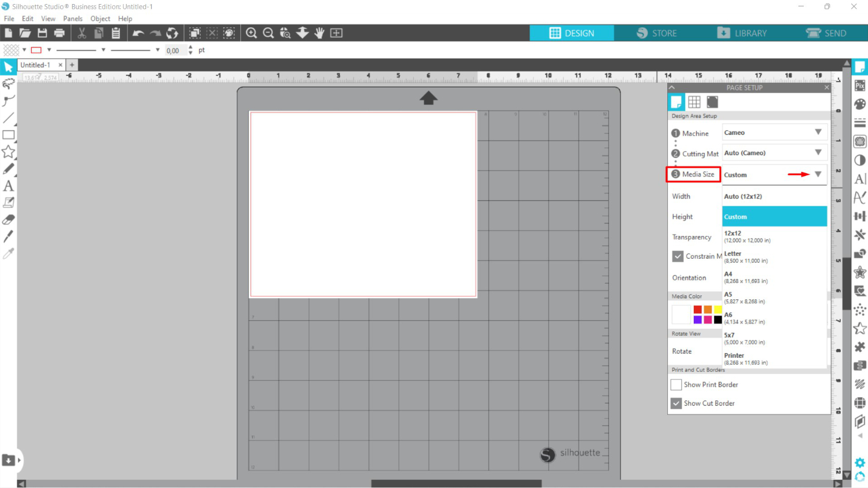The height and width of the screenshot is (488, 868).
Task: Zoom out with the magnifier minus icon
Action: click(269, 33)
